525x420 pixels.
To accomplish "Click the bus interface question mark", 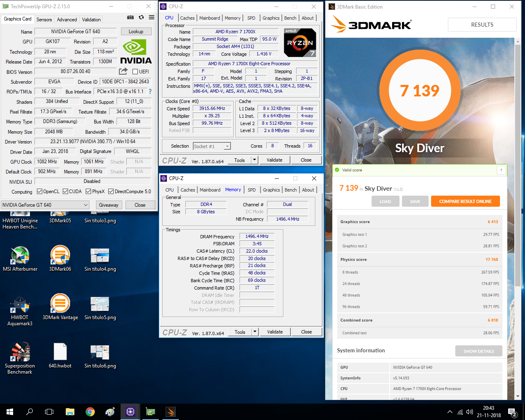I will click(x=150, y=91).
